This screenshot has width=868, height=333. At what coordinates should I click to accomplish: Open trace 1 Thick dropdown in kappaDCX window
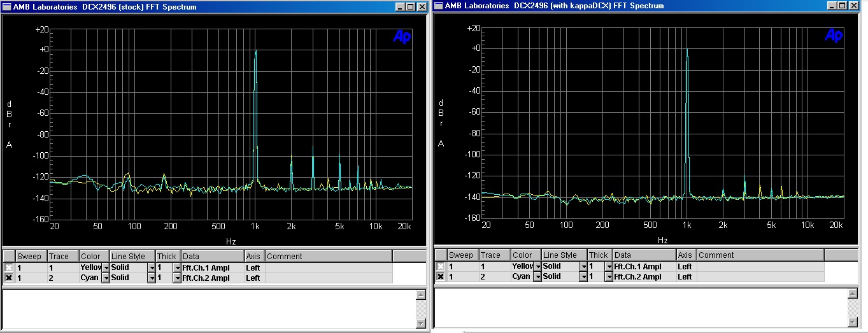pyautogui.click(x=609, y=266)
